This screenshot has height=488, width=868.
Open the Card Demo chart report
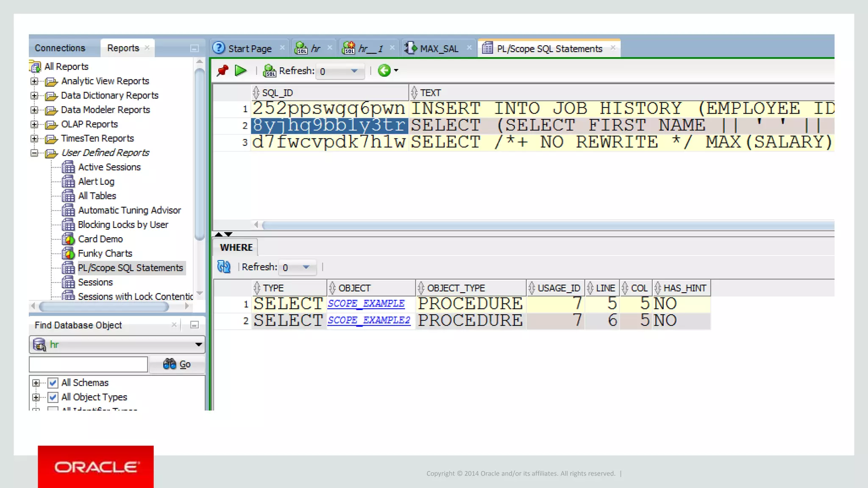100,239
